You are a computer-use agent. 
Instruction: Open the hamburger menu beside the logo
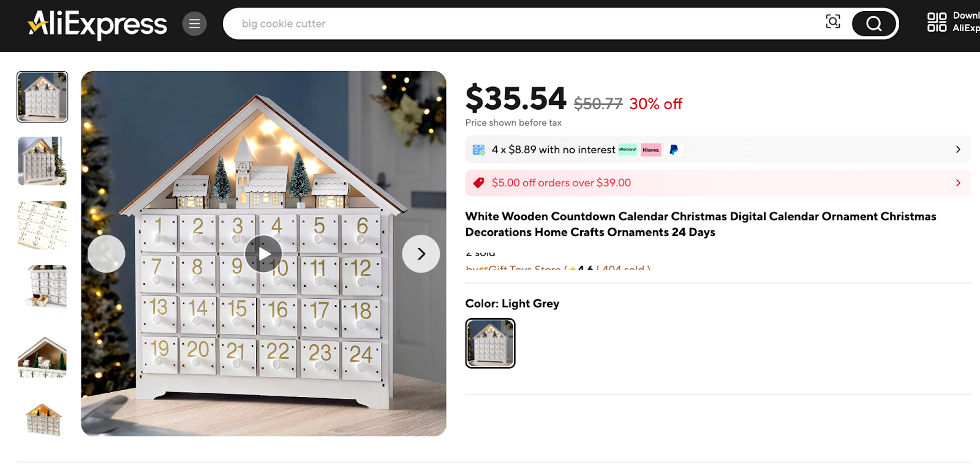click(194, 23)
